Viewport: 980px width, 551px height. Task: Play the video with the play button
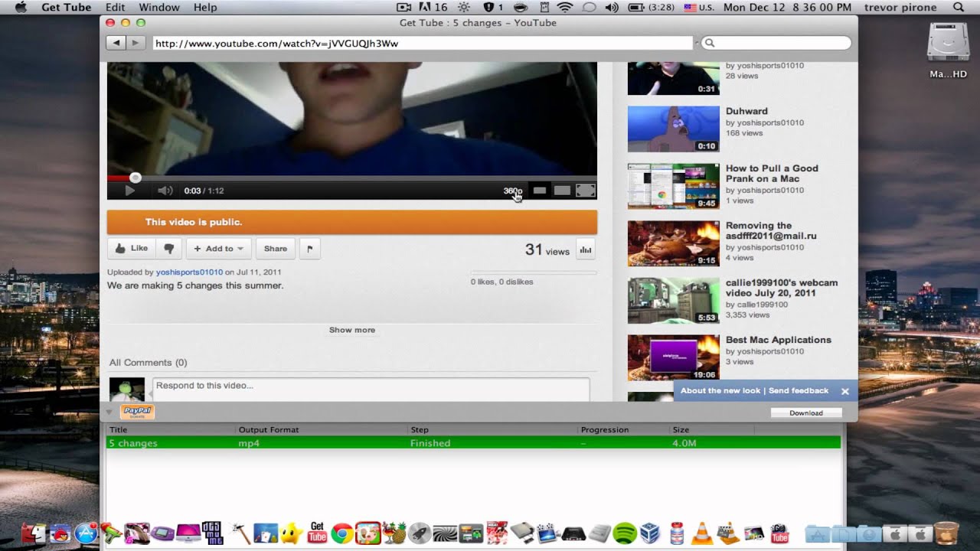129,191
